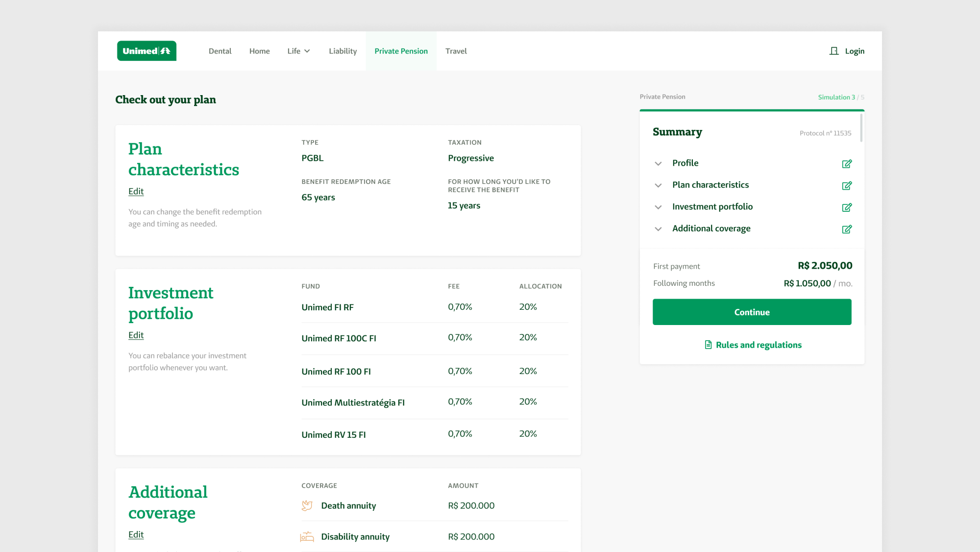Expand the Additional coverage summary chevron
The height and width of the screenshot is (552, 980).
658,229
